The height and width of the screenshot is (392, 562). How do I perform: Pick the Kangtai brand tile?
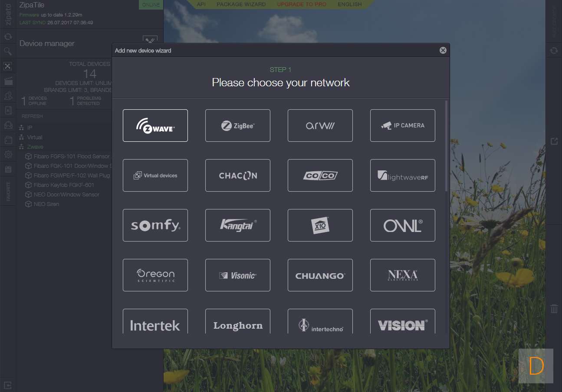(x=238, y=225)
